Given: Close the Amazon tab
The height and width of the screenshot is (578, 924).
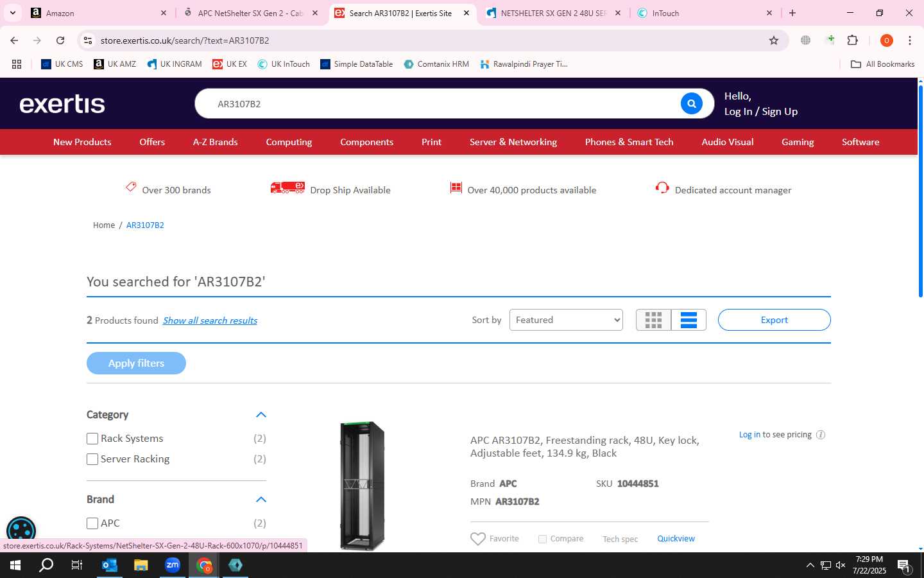Looking at the screenshot, I should click(163, 13).
